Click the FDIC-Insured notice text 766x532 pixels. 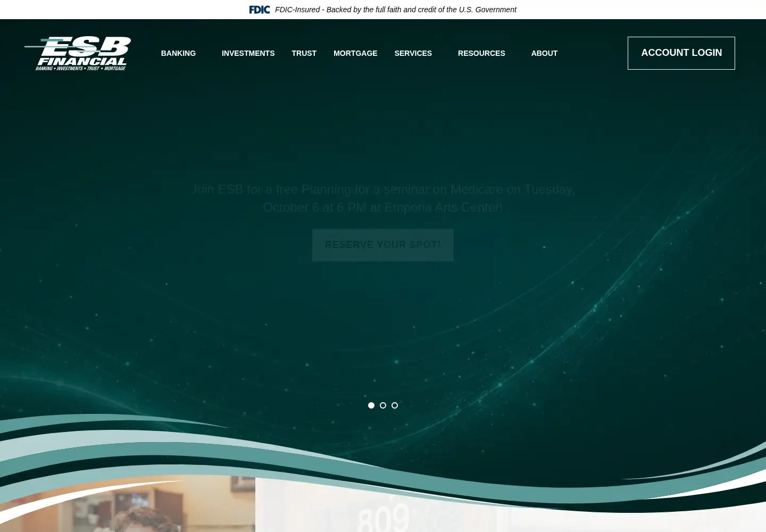pos(396,10)
